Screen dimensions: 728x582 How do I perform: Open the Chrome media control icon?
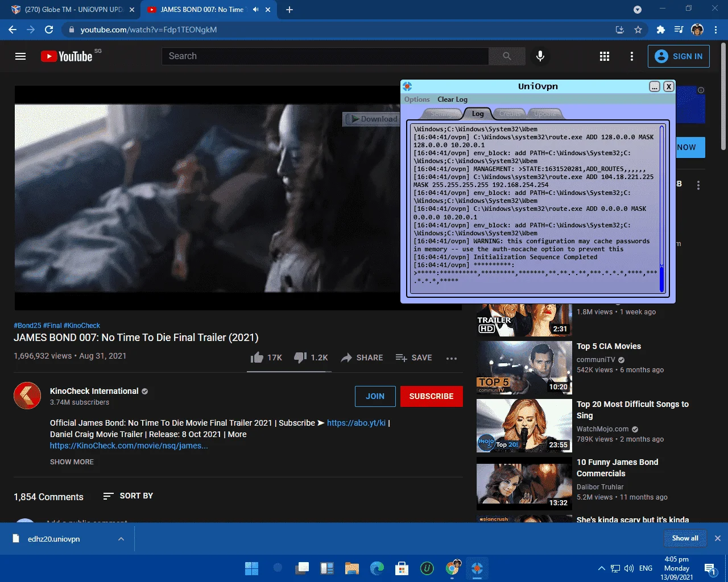[679, 30]
